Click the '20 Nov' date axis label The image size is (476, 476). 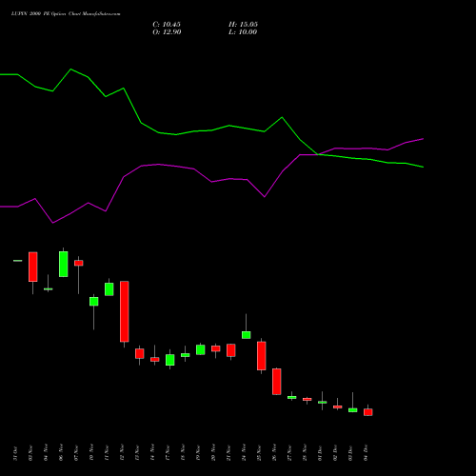[213, 453]
